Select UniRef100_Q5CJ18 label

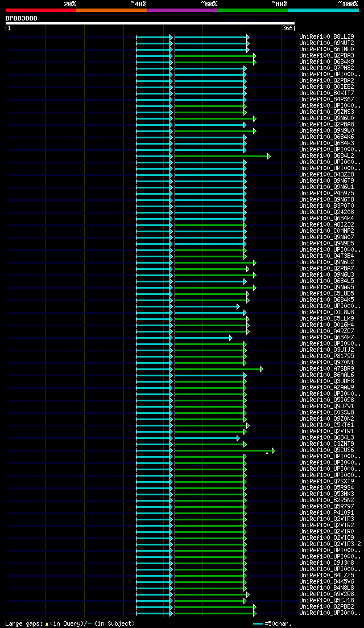pyautogui.click(x=326, y=600)
